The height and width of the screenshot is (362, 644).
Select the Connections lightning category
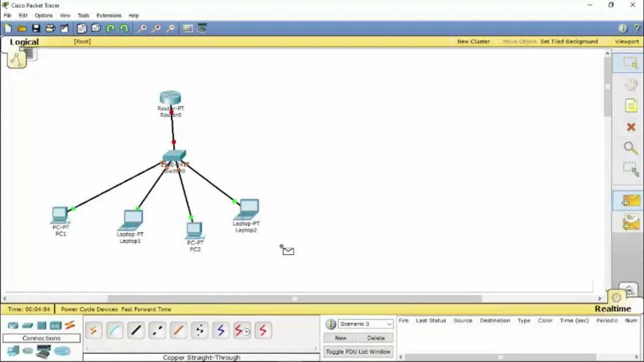point(69,325)
